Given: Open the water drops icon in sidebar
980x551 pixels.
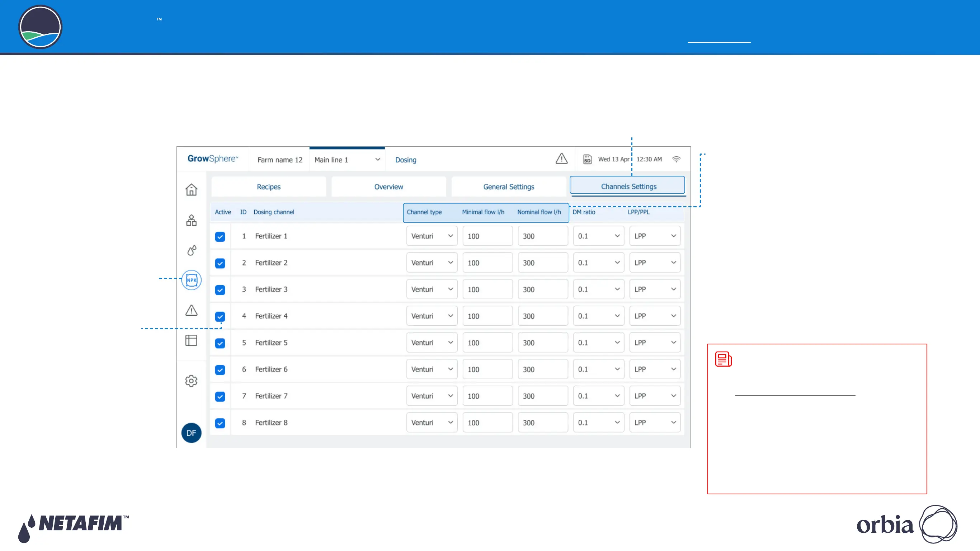Looking at the screenshot, I should point(192,250).
